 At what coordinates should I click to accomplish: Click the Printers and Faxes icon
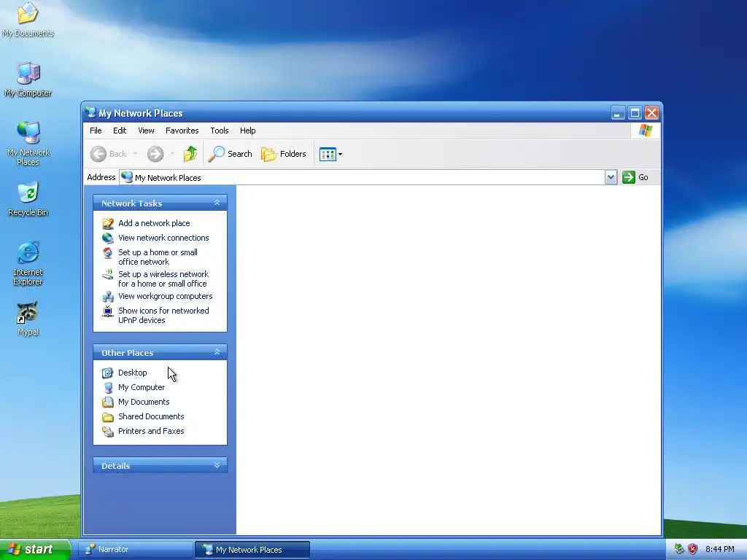click(108, 432)
